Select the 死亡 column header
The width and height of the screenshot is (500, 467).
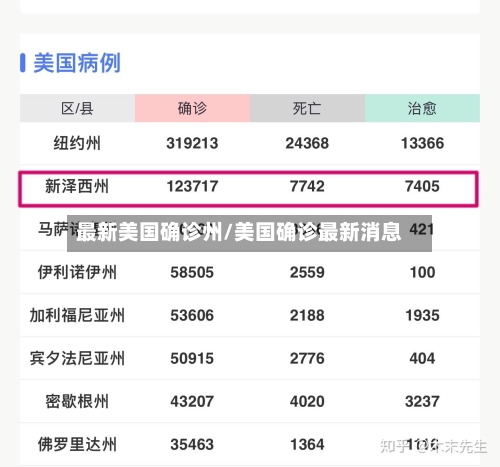coord(307,108)
